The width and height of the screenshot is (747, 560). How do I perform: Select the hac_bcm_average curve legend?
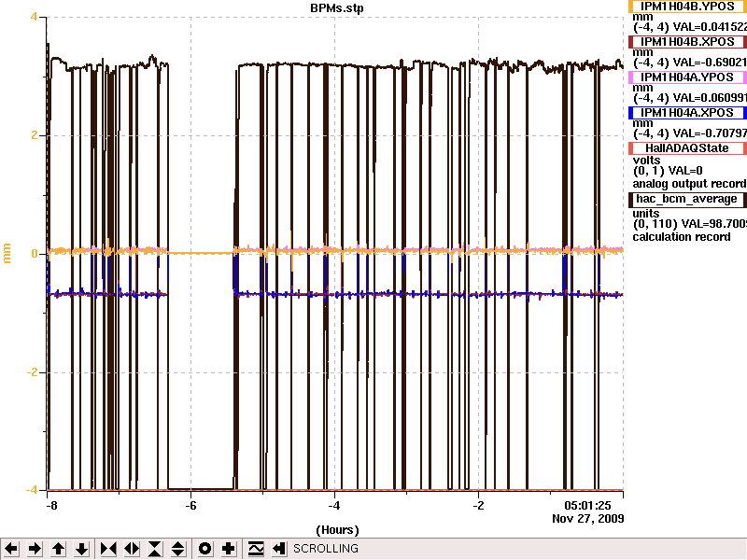687,199
